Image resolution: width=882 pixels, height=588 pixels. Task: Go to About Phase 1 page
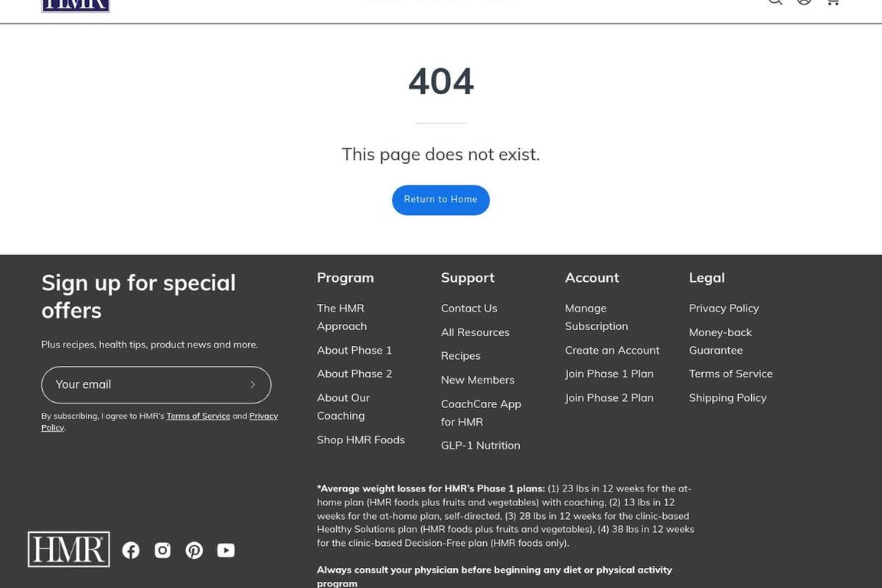[354, 350]
